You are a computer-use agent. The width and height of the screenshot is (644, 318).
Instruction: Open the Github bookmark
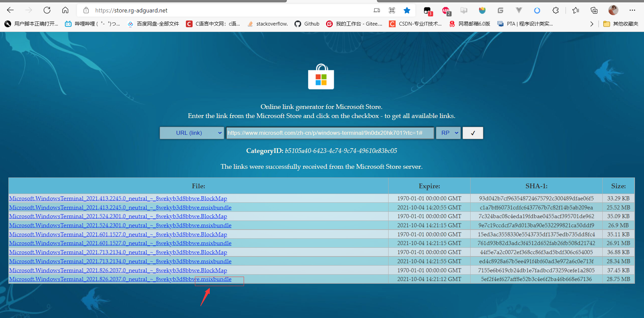(x=307, y=24)
